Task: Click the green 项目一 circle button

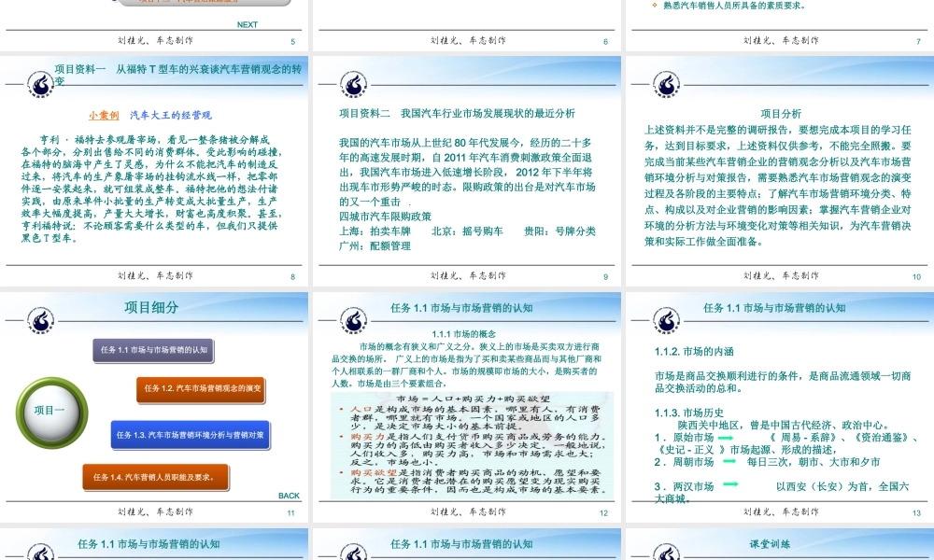Action: (x=51, y=412)
